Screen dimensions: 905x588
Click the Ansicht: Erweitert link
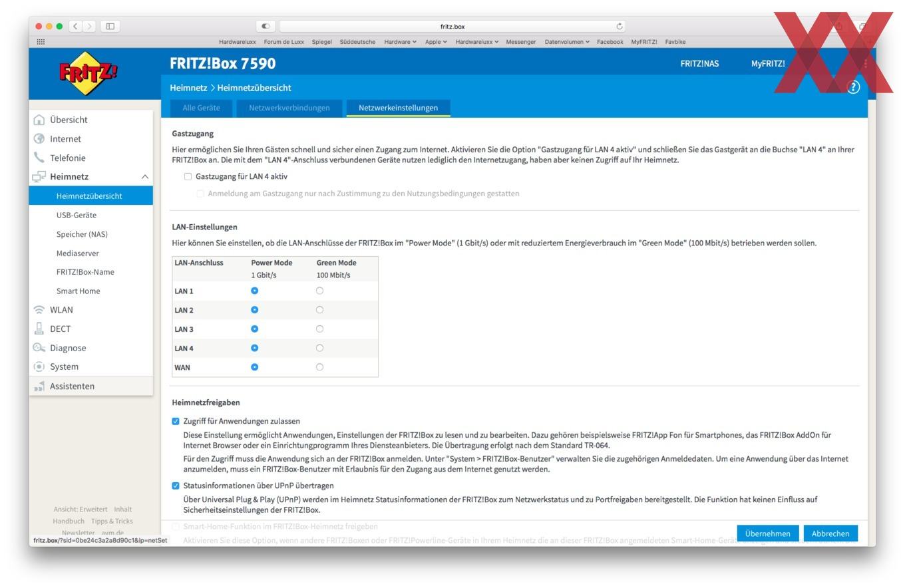(81, 510)
